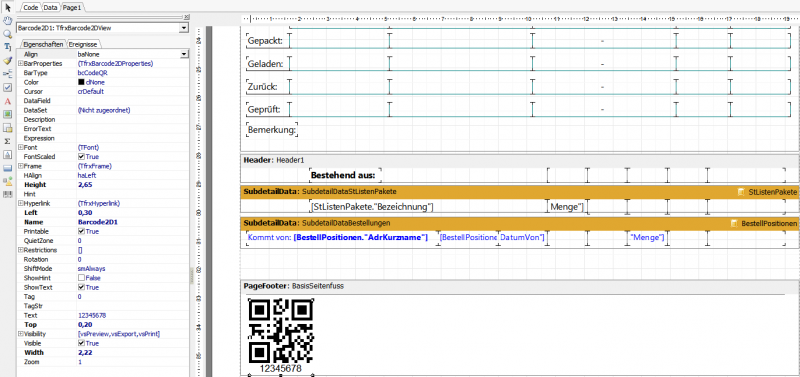The width and height of the screenshot is (800, 377).
Task: Open the Insert Band tool
Action: pos(8,74)
